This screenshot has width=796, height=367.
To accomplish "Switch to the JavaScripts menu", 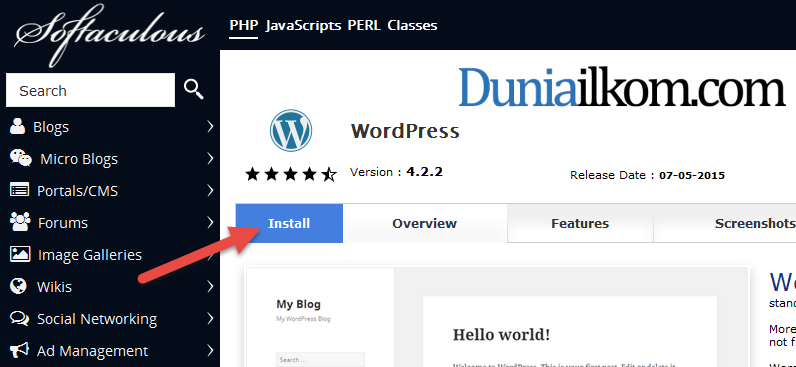I will tap(303, 25).
